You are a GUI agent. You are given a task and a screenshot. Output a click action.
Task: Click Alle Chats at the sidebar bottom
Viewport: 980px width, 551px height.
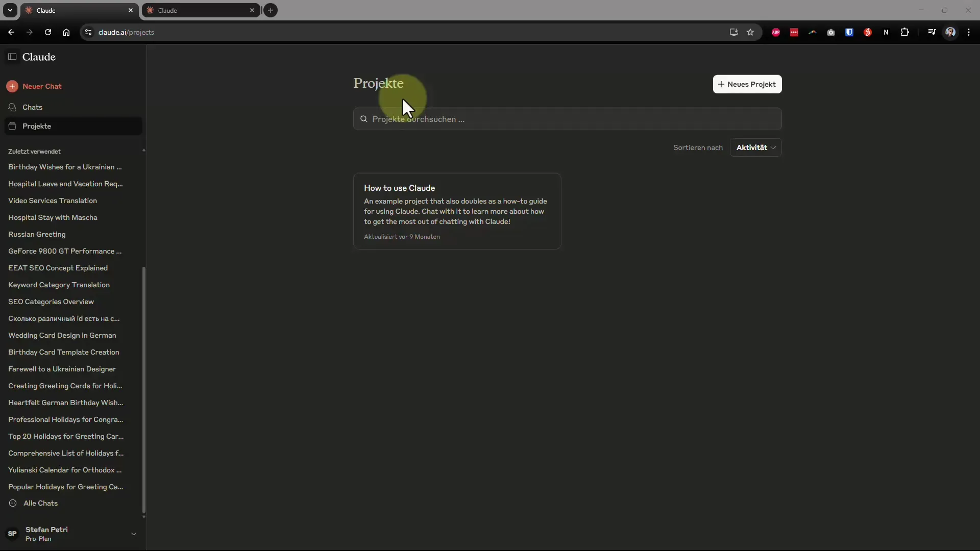[40, 503]
